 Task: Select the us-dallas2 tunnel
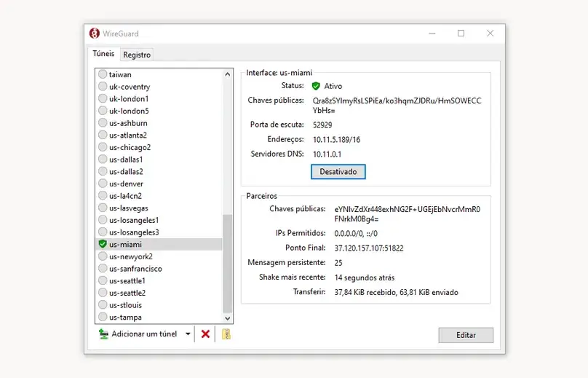(159, 172)
